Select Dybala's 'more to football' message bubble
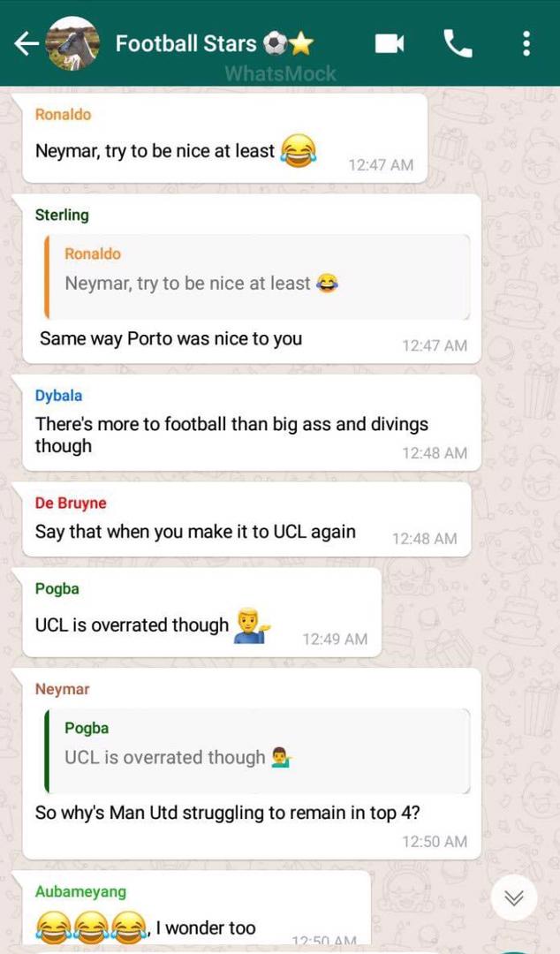The image size is (560, 954). click(x=252, y=423)
